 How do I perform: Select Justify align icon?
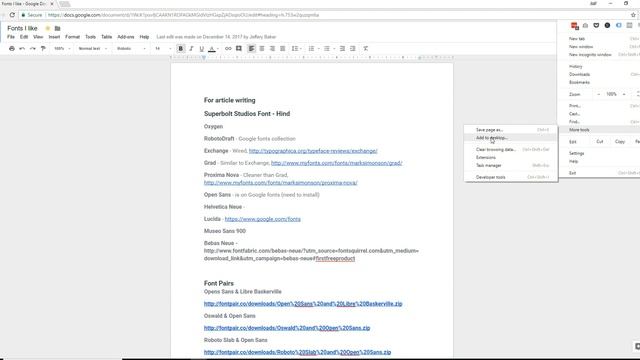(282, 49)
